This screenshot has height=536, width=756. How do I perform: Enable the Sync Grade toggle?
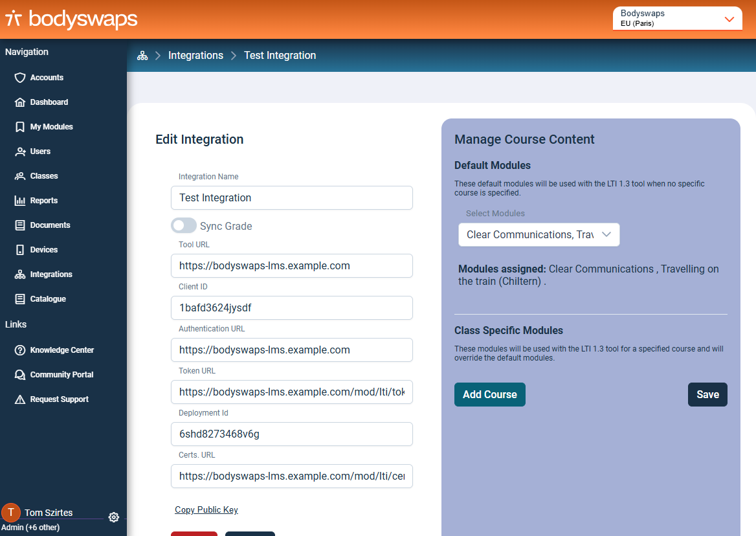184,226
